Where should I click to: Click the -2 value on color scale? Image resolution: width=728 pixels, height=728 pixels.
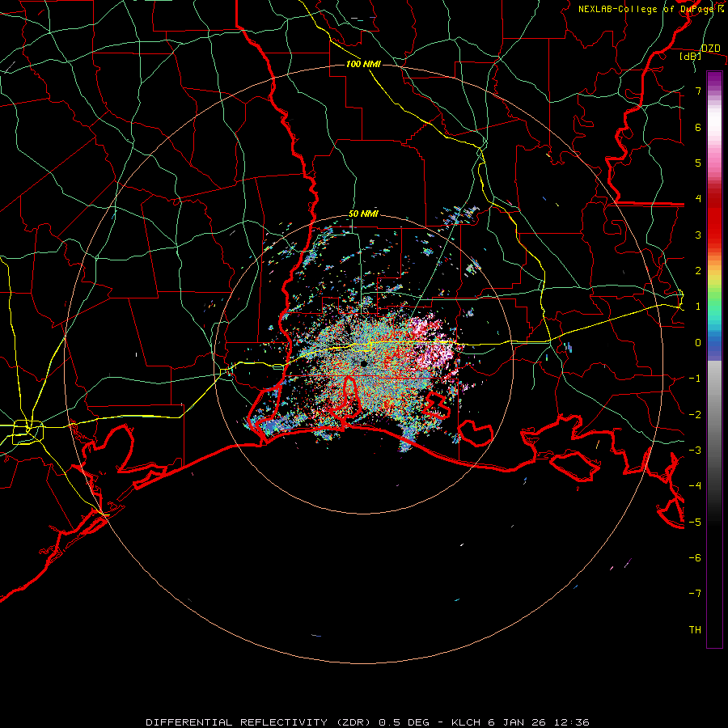(x=695, y=415)
